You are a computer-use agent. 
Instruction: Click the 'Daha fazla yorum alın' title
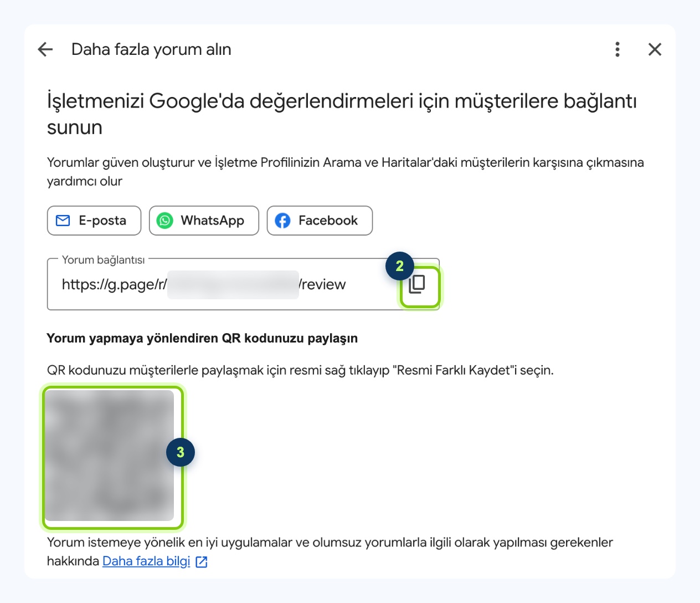click(151, 49)
